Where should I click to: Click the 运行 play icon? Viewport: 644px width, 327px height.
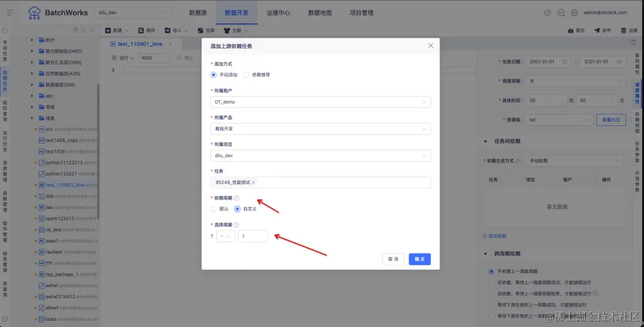[114, 58]
